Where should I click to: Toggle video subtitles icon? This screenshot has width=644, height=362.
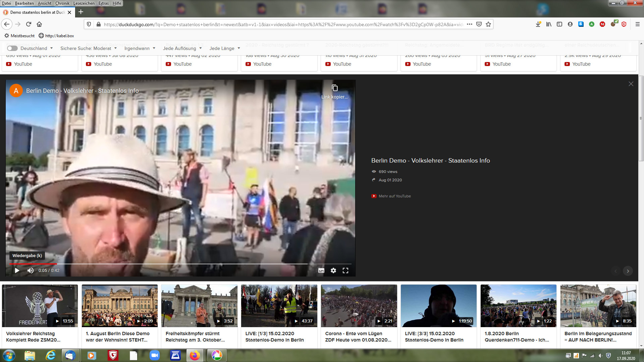321,270
